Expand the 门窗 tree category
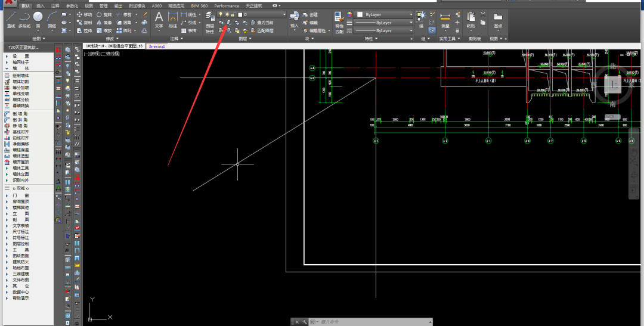The height and width of the screenshot is (326, 644). [21, 195]
